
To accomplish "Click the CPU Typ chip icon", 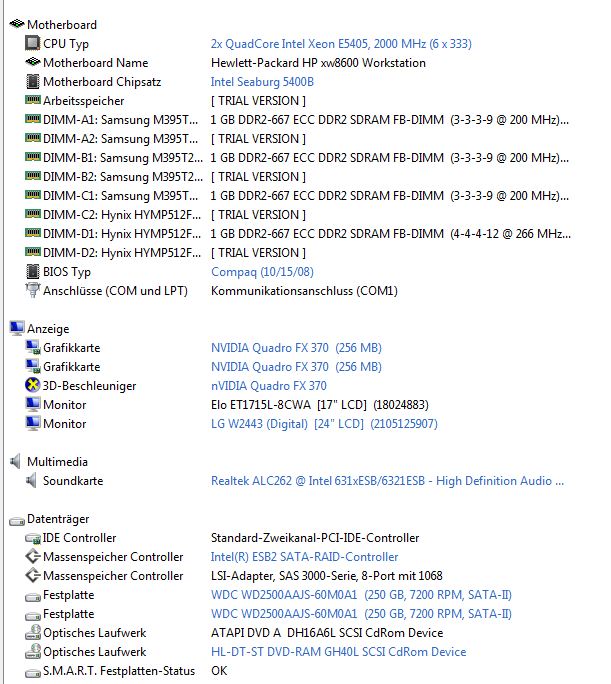I will pyautogui.click(x=32, y=43).
